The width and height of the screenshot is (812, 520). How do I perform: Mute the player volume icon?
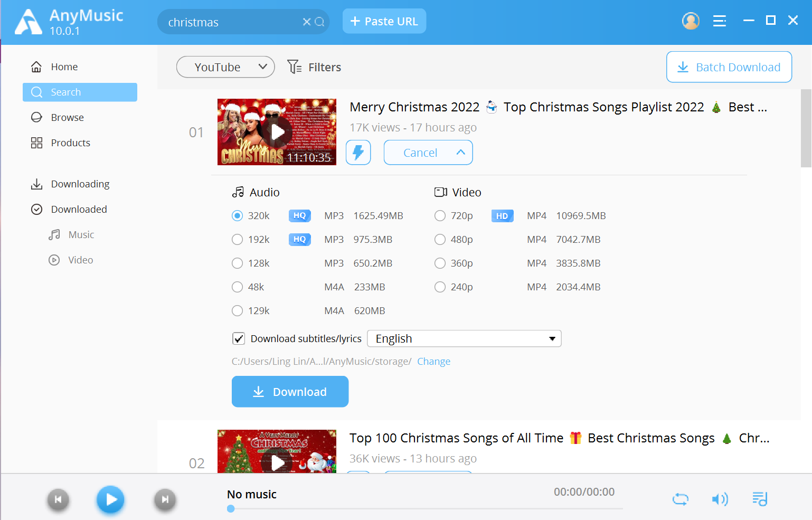click(719, 499)
